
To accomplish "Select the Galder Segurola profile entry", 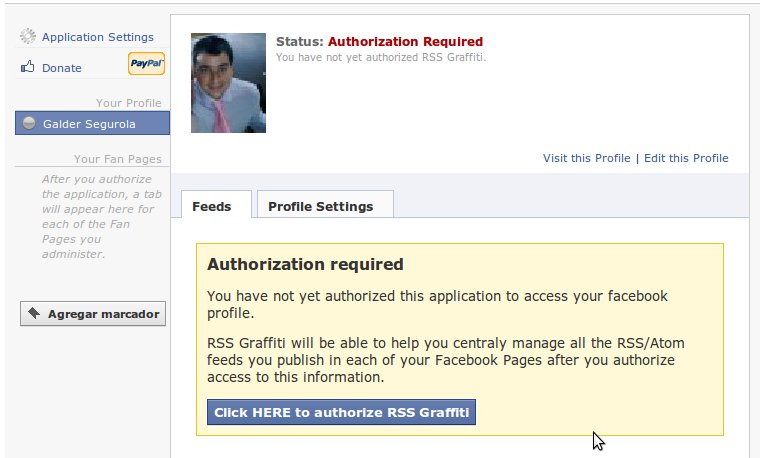I will click(92, 123).
